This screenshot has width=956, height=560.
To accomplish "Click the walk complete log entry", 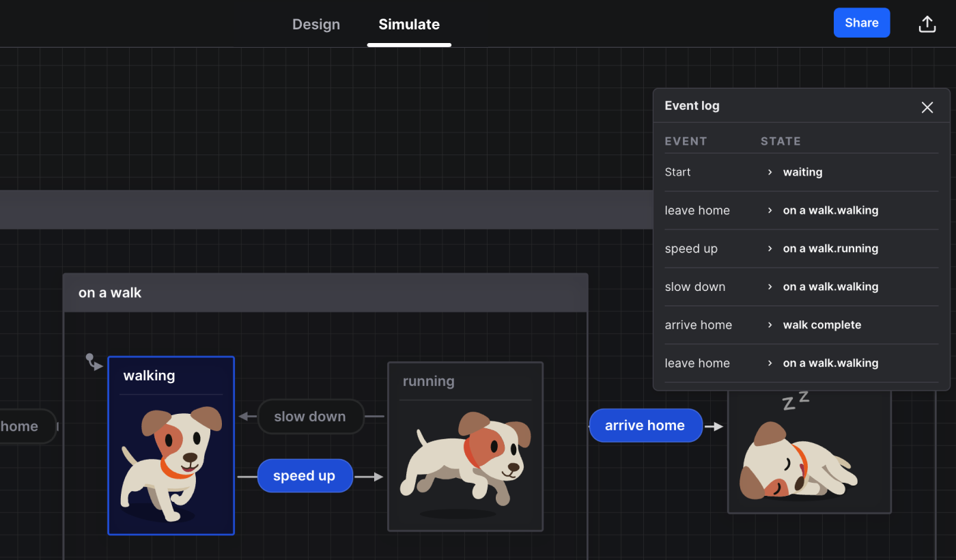I will pyautogui.click(x=822, y=325).
